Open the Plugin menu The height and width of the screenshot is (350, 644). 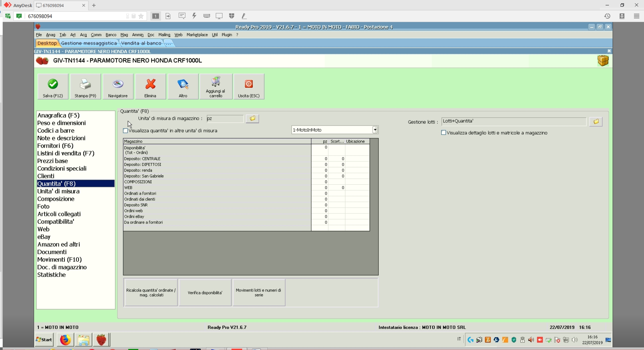point(227,35)
